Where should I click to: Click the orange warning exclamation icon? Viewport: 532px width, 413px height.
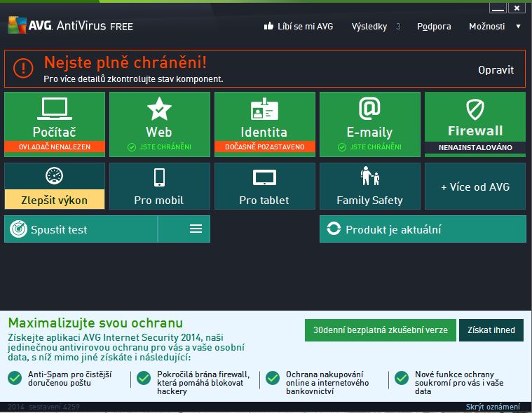point(23,68)
